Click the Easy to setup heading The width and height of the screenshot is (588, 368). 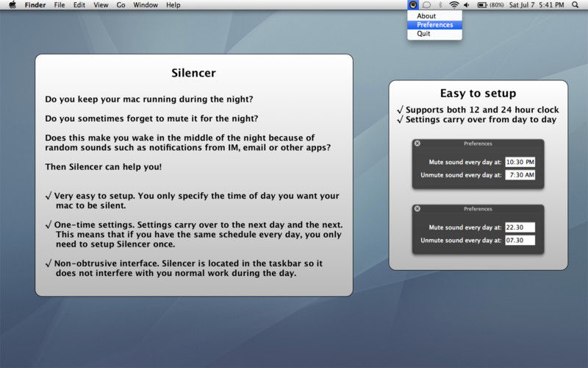click(478, 93)
